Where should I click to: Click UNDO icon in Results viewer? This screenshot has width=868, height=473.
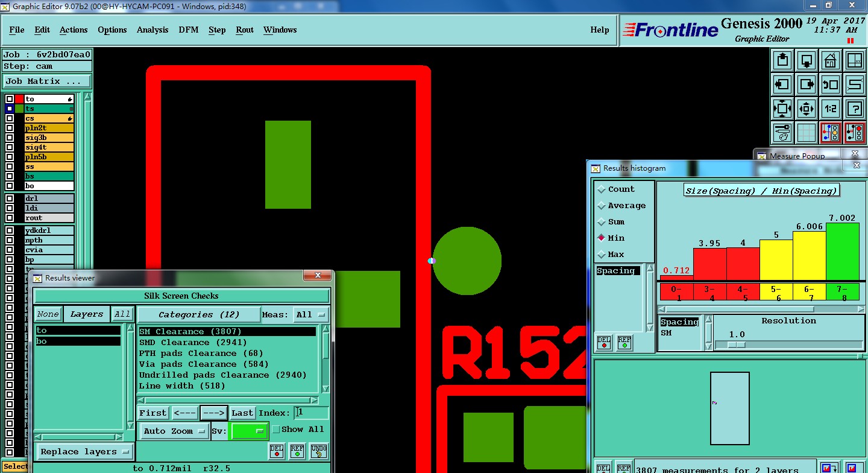[x=318, y=451]
